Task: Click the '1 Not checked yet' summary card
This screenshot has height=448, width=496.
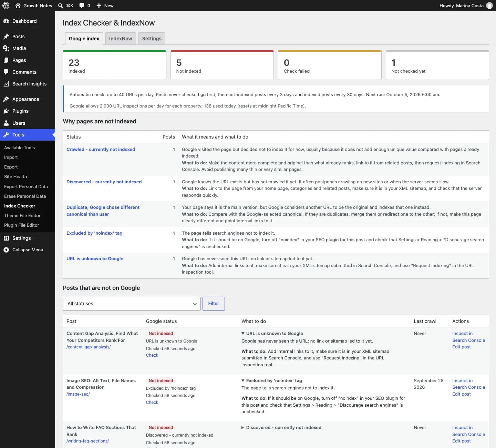Action: pos(437,65)
